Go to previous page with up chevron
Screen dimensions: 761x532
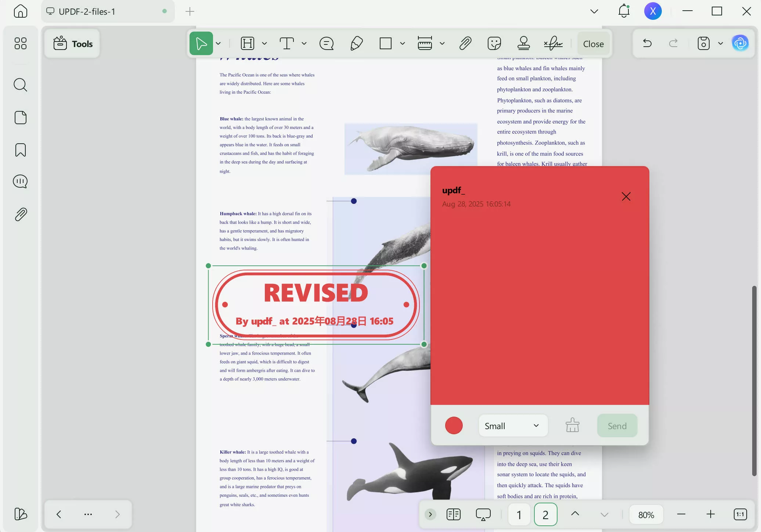tap(575, 514)
